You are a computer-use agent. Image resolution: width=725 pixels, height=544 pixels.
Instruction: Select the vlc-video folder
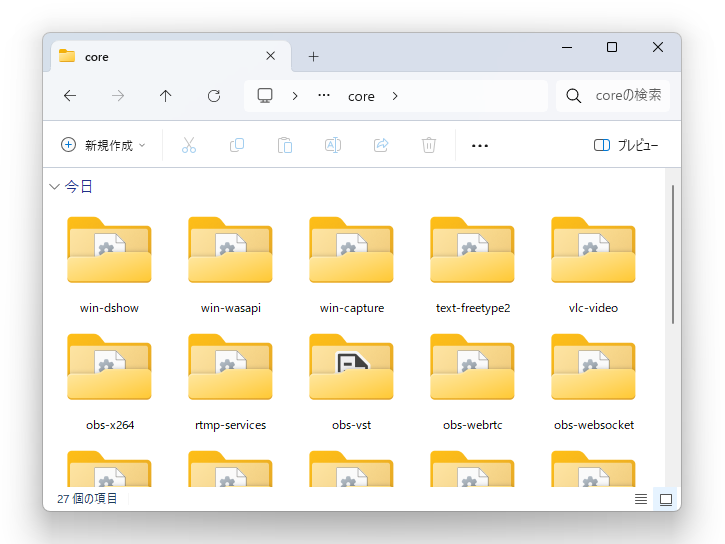point(593,265)
